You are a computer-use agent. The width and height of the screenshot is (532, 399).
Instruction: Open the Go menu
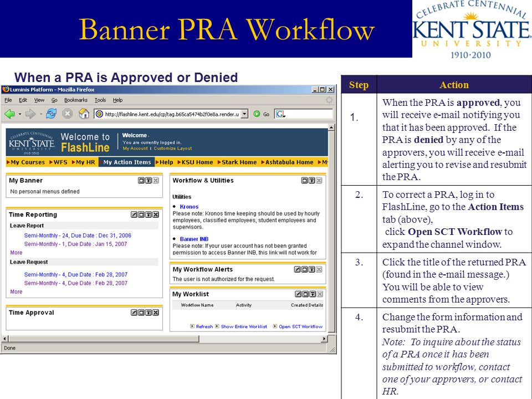(x=54, y=100)
